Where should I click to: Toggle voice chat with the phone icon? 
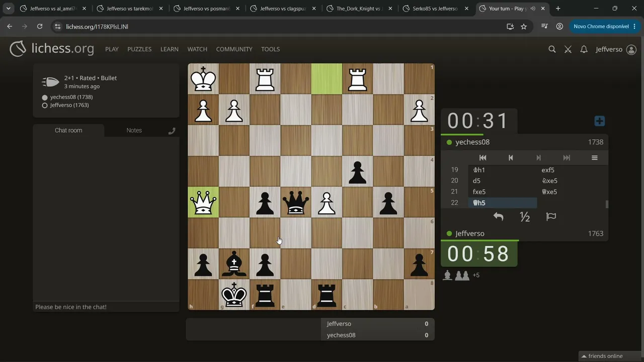(172, 131)
